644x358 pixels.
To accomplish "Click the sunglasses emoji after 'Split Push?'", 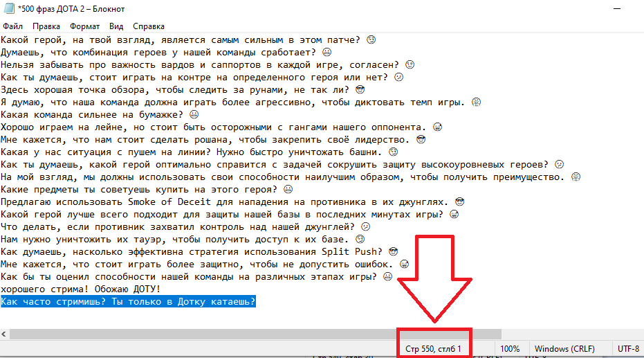I will point(393,251).
